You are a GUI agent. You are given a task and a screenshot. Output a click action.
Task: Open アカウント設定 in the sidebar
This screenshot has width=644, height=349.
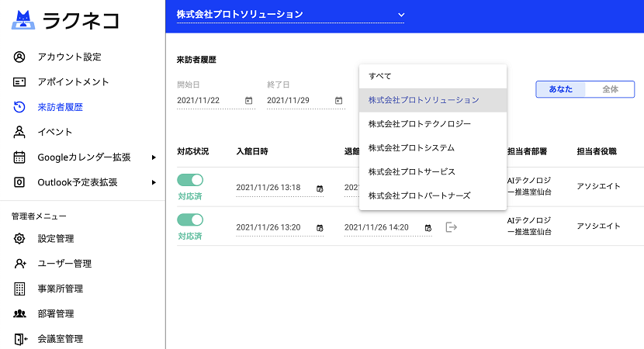click(69, 57)
